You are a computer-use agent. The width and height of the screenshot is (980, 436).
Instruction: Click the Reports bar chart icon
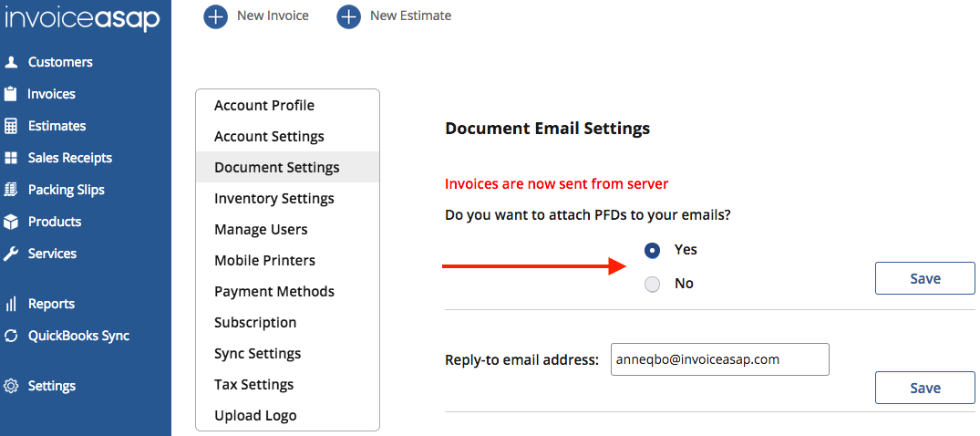tap(11, 304)
